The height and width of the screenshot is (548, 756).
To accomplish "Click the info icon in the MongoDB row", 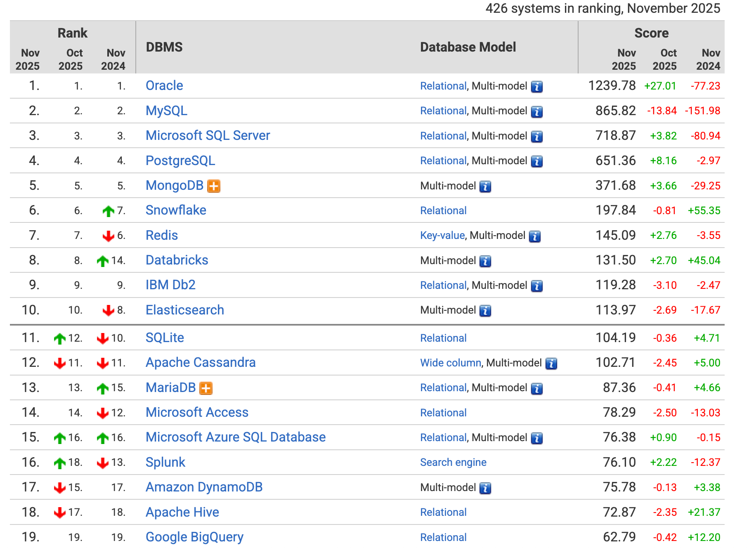I will (x=485, y=187).
